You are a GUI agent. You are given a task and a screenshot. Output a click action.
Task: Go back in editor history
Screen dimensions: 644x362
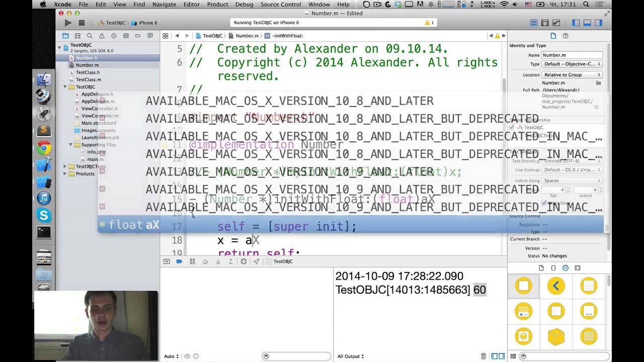177,36
